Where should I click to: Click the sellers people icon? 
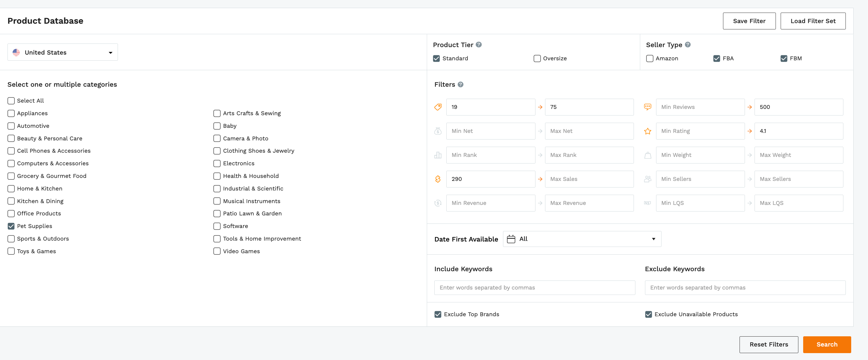pyautogui.click(x=647, y=179)
